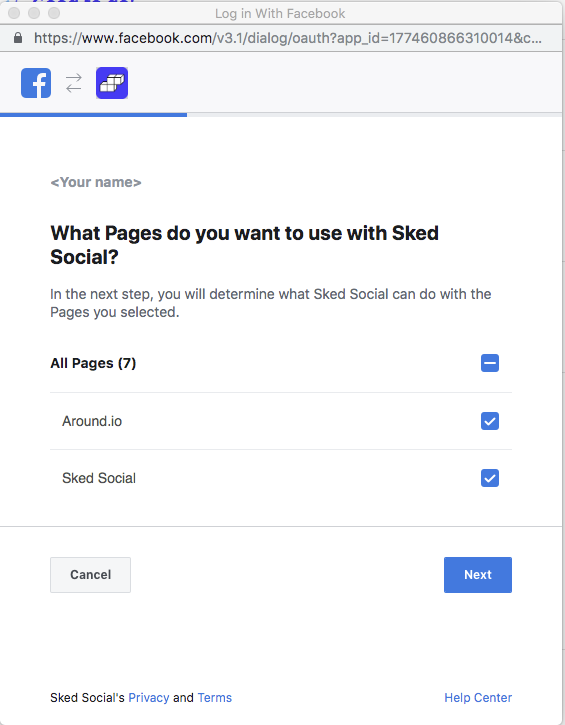Click the Cancel button
565x725 pixels.
point(90,575)
